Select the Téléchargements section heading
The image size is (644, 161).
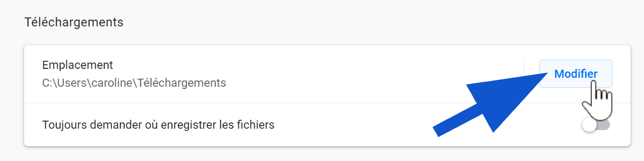[x=74, y=22]
